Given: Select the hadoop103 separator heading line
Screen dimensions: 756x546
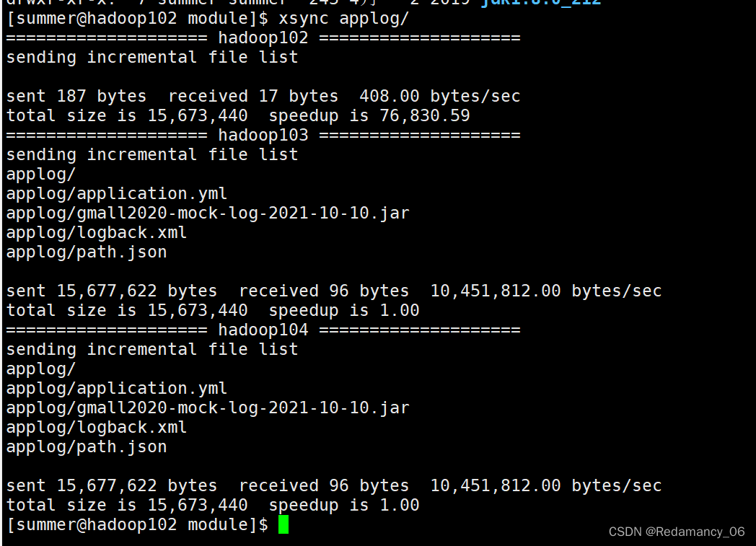Looking at the screenshot, I should pyautogui.click(x=263, y=136).
